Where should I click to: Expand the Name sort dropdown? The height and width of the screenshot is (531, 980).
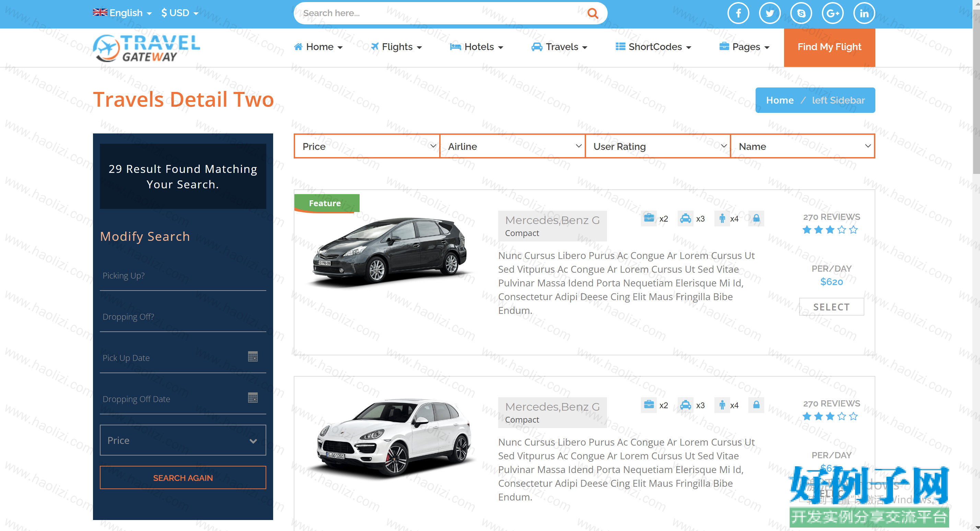[x=803, y=146]
